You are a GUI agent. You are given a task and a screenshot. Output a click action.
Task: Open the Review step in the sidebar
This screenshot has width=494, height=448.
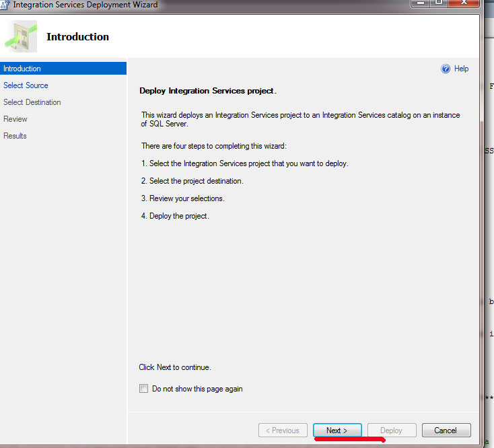(15, 119)
